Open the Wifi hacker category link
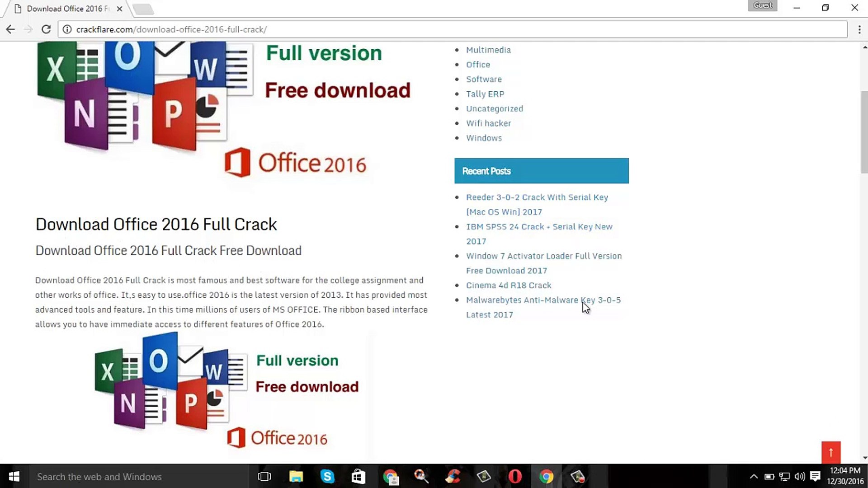868x488 pixels. pyautogui.click(x=488, y=123)
